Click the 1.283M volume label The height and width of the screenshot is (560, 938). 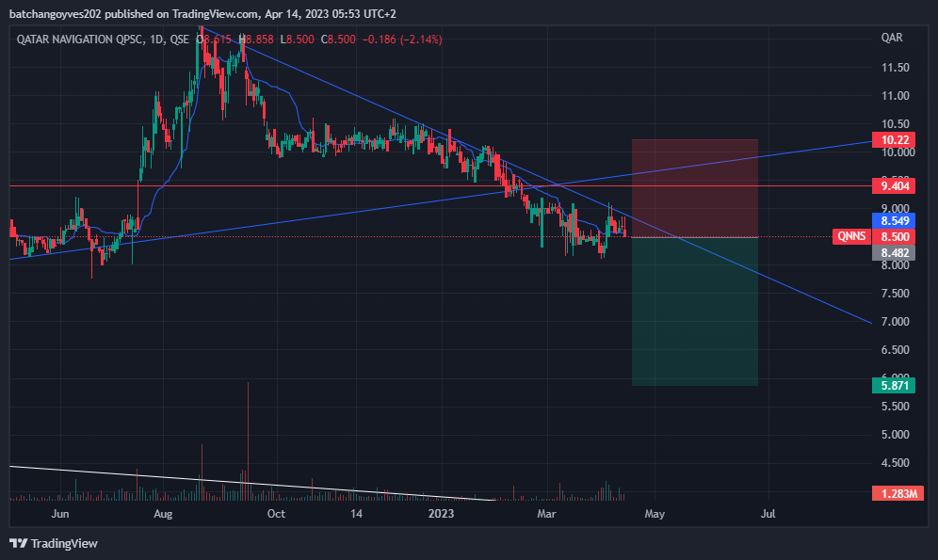pyautogui.click(x=898, y=494)
